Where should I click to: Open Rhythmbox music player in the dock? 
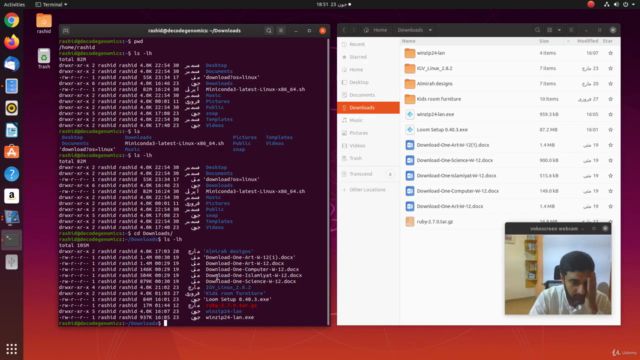11,108
